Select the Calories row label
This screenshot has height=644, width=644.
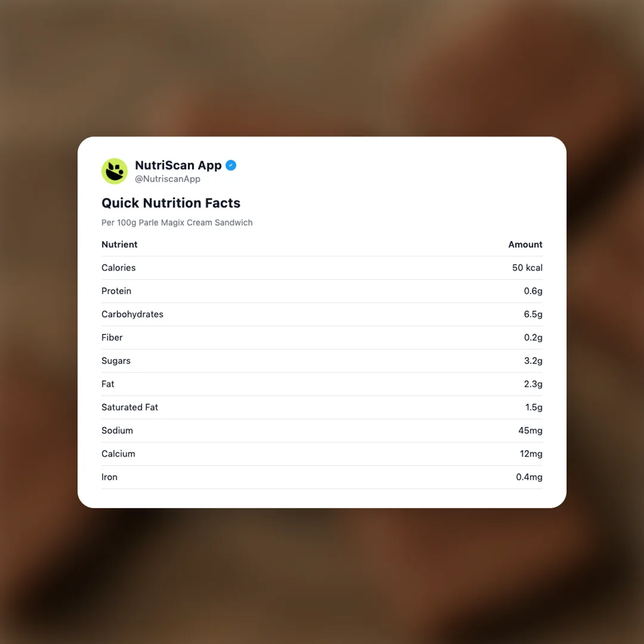coord(118,268)
